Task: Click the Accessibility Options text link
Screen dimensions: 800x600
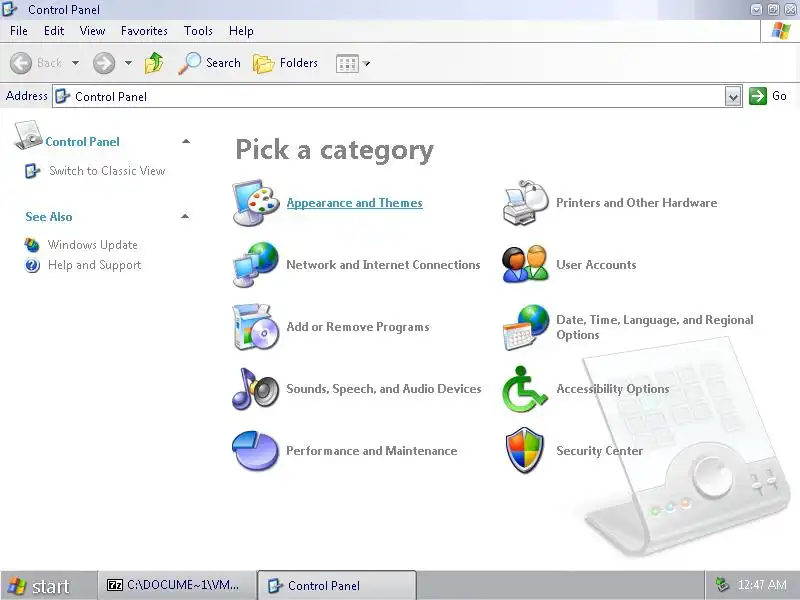Action: tap(613, 389)
